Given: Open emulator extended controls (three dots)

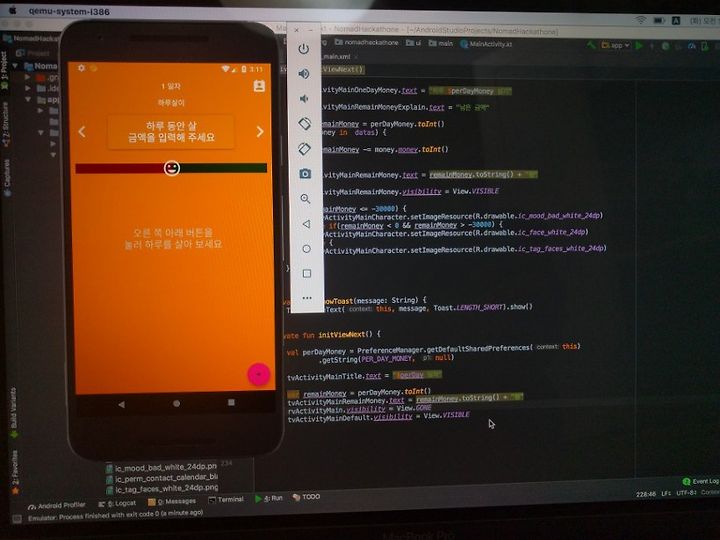Looking at the screenshot, I should coord(307,298).
